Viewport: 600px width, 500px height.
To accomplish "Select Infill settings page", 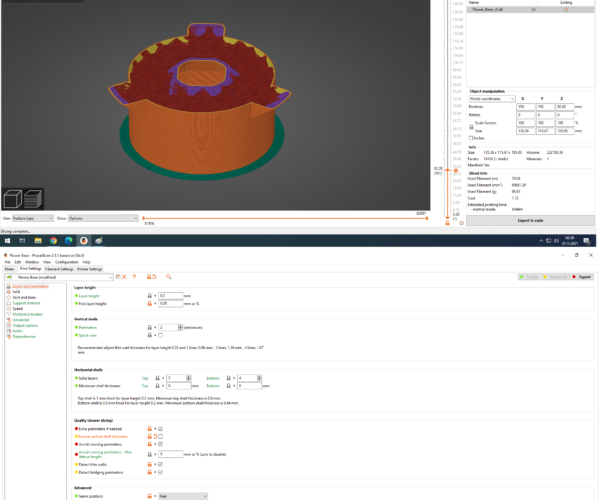I will pos(16,292).
